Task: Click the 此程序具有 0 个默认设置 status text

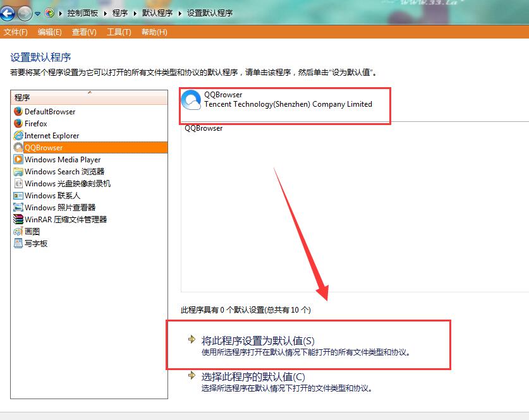Action: (246, 309)
